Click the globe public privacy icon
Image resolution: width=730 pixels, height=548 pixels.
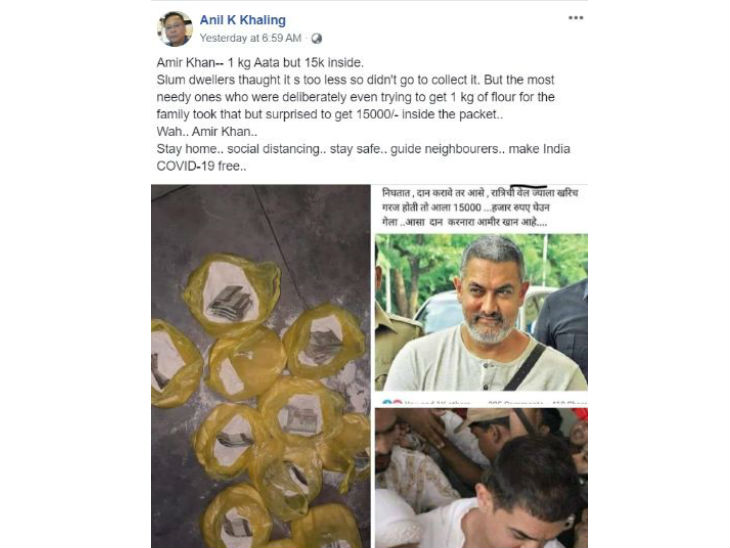tap(317, 38)
